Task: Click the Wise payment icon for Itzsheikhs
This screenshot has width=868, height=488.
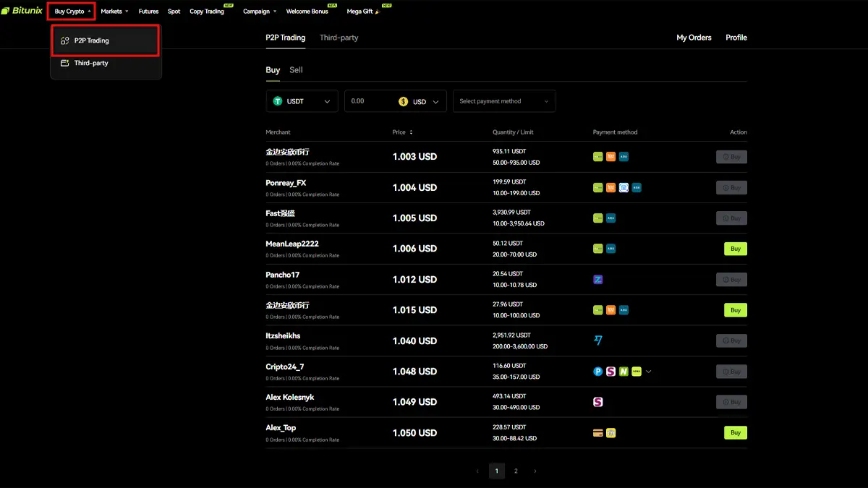Action: 597,341
